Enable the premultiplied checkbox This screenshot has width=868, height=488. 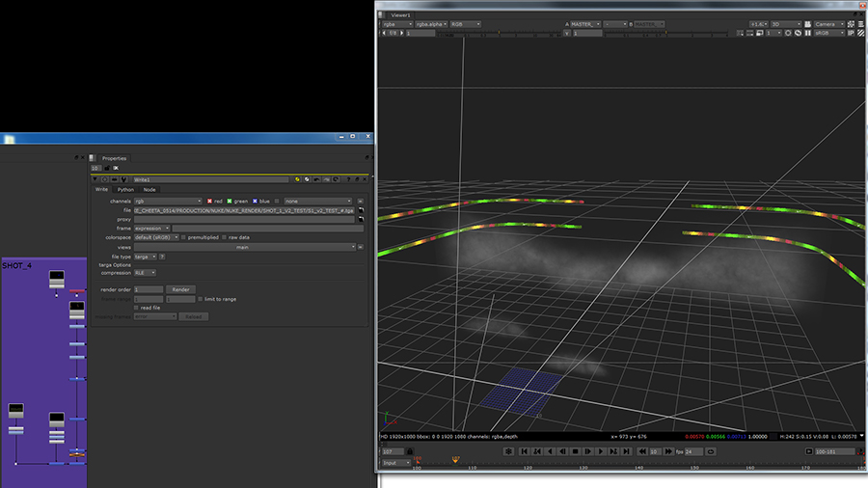(x=185, y=237)
